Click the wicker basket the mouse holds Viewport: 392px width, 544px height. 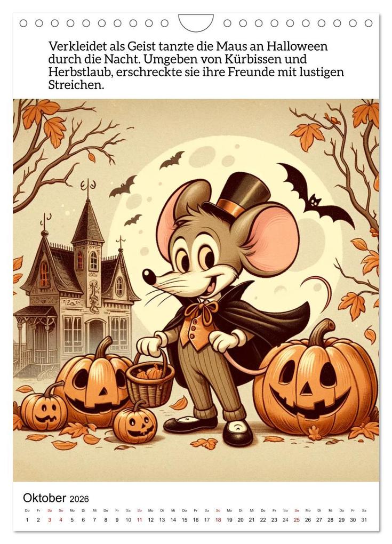tap(150, 380)
